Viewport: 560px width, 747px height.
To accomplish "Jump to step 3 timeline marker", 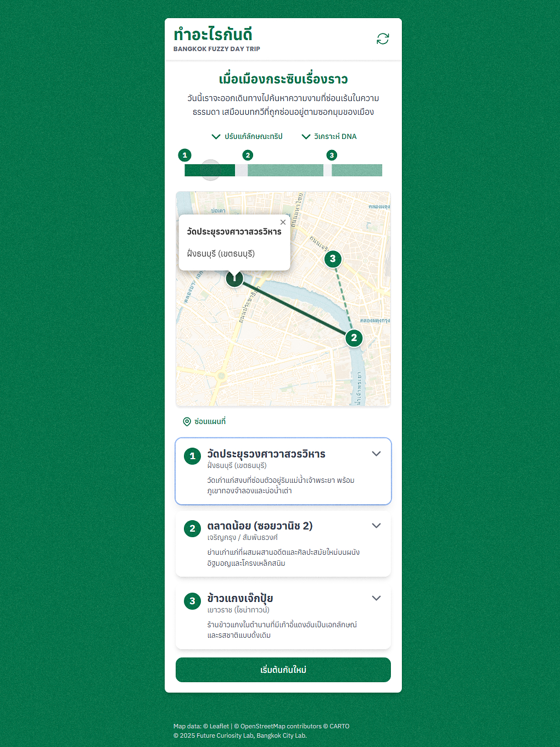I will pyautogui.click(x=332, y=155).
